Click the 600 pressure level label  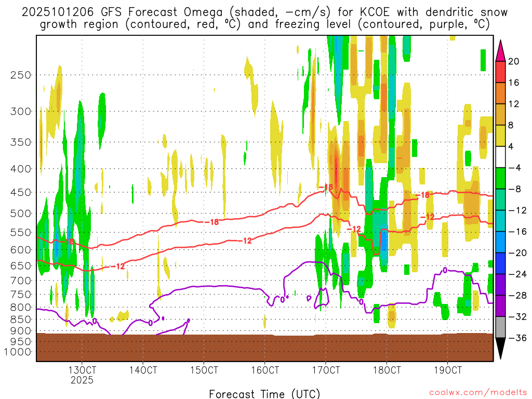coord(21,250)
